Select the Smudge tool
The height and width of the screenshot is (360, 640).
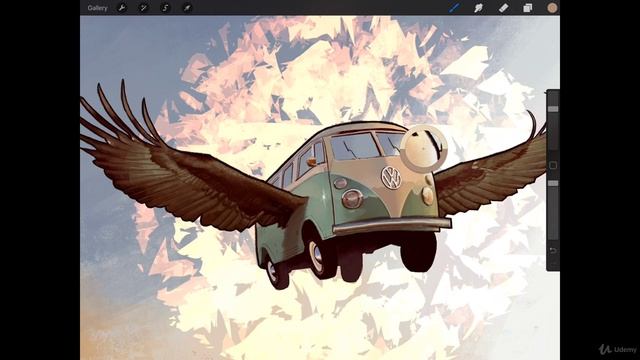(478, 8)
